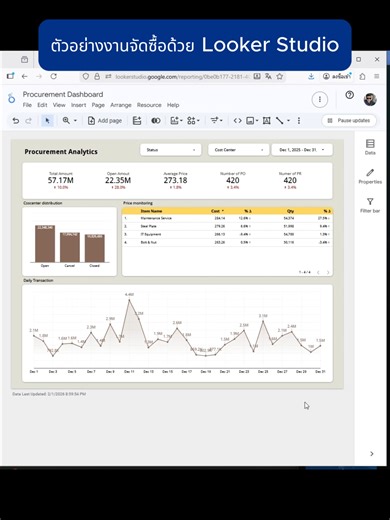390x520 pixels.
Task: Open the community visualizations and components menu
Action: coord(193,121)
